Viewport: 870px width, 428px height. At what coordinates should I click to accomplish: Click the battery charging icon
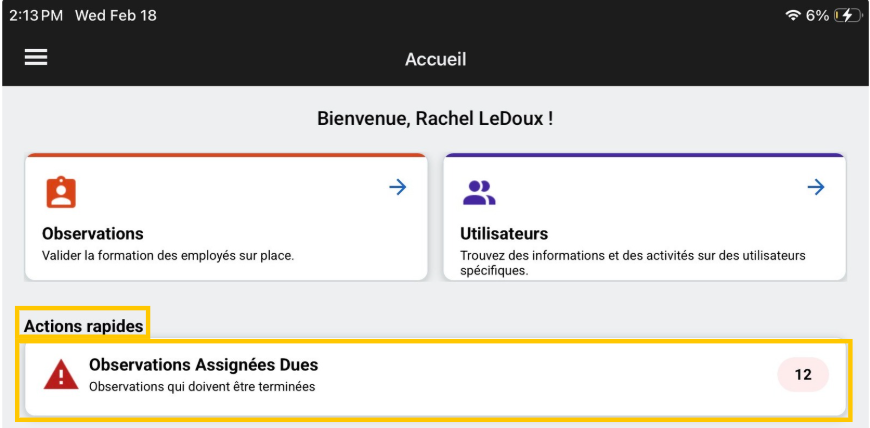[848, 16]
